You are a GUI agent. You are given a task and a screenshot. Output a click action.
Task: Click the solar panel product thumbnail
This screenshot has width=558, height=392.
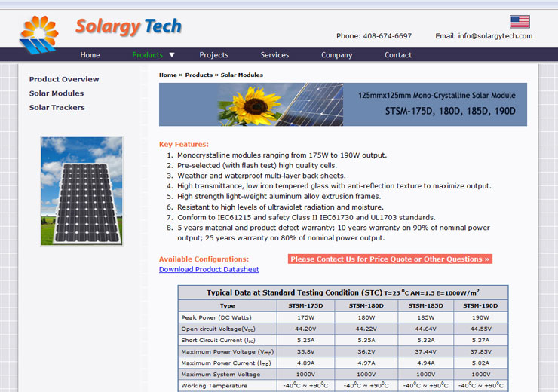(x=82, y=191)
